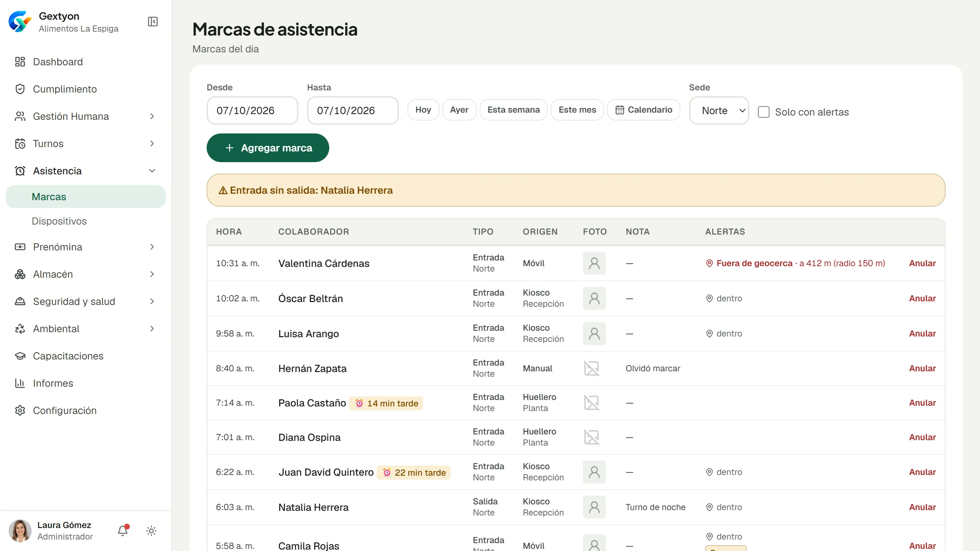Expand Turnos submenu
The image size is (980, 551).
(86, 143)
